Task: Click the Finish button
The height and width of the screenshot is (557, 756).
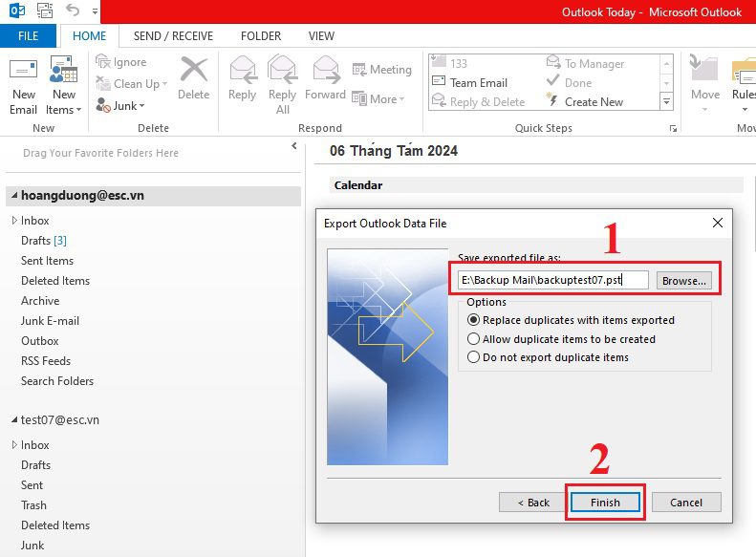Action: point(605,503)
